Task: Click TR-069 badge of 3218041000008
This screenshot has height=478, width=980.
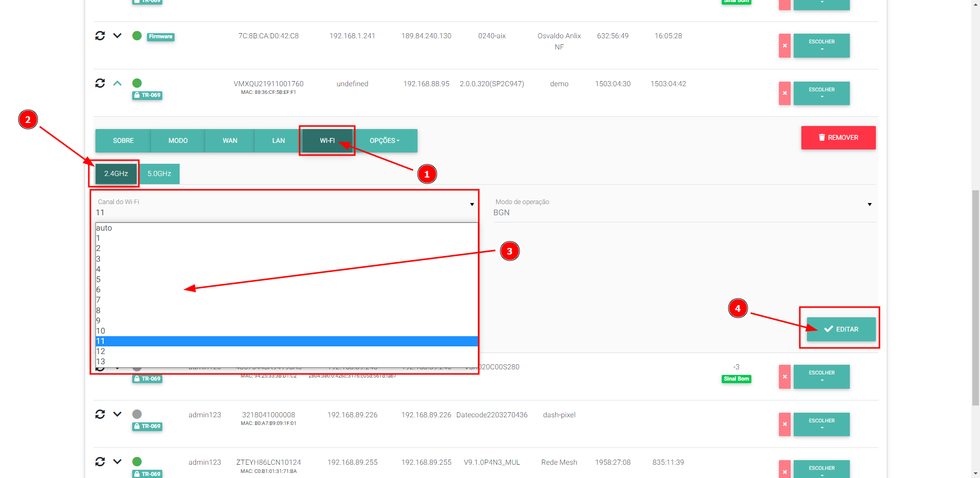Action: pos(147,426)
